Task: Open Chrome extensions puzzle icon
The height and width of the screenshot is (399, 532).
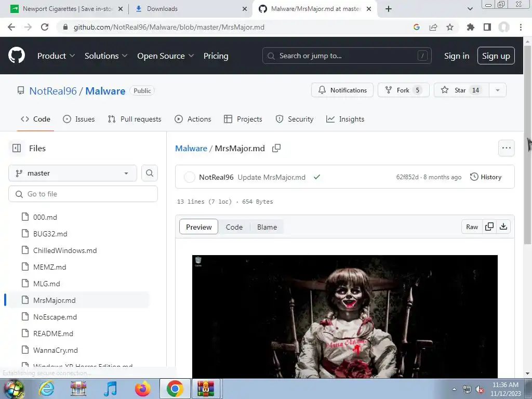Action: click(471, 27)
